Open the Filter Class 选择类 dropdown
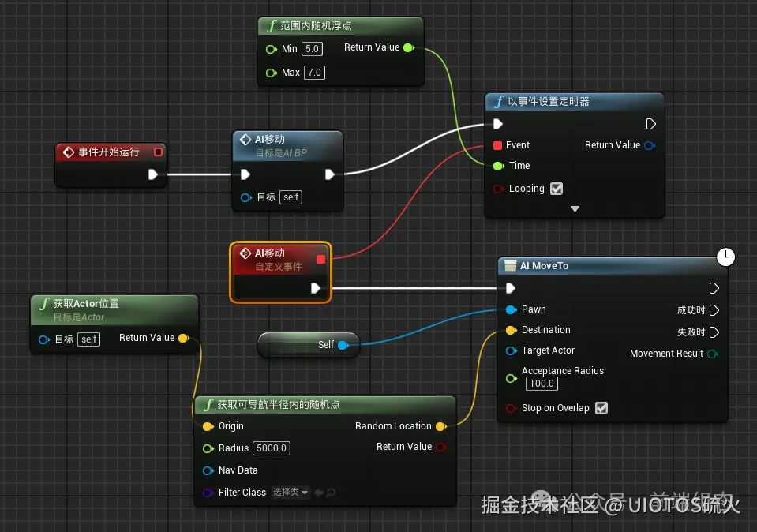Viewport: 757px width, 532px height. click(x=290, y=493)
